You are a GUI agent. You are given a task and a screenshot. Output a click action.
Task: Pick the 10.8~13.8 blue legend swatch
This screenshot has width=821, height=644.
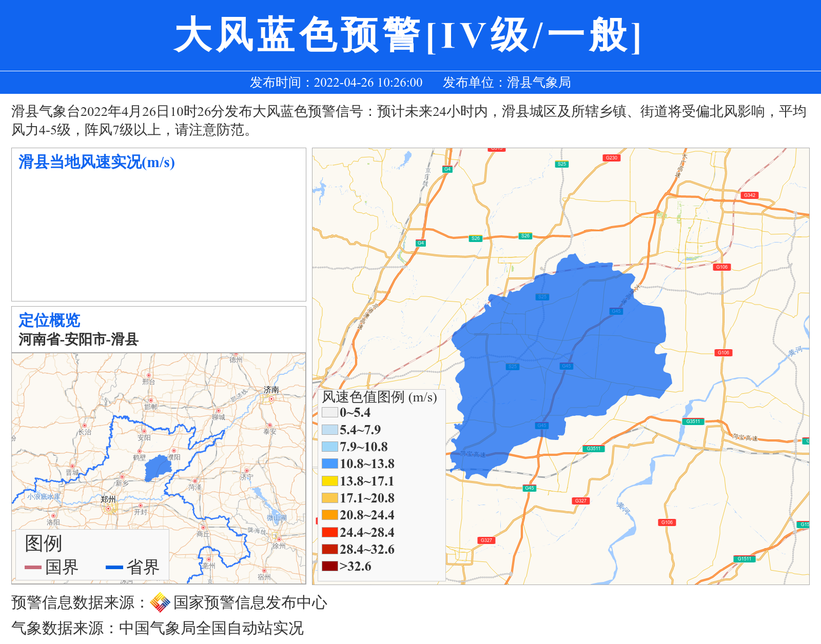329,464
